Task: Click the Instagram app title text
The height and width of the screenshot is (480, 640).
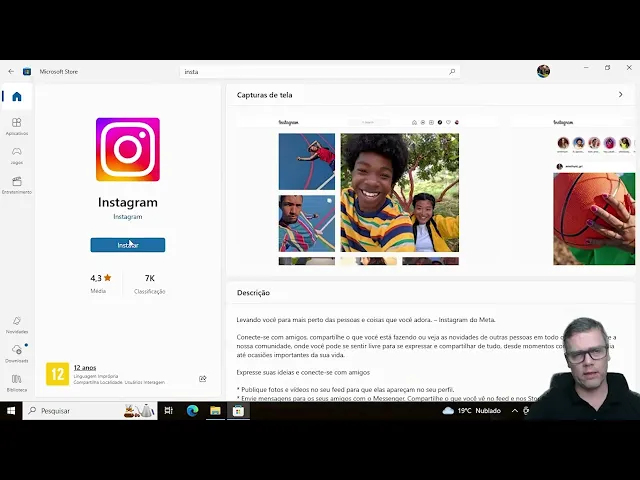Action: 128,202
